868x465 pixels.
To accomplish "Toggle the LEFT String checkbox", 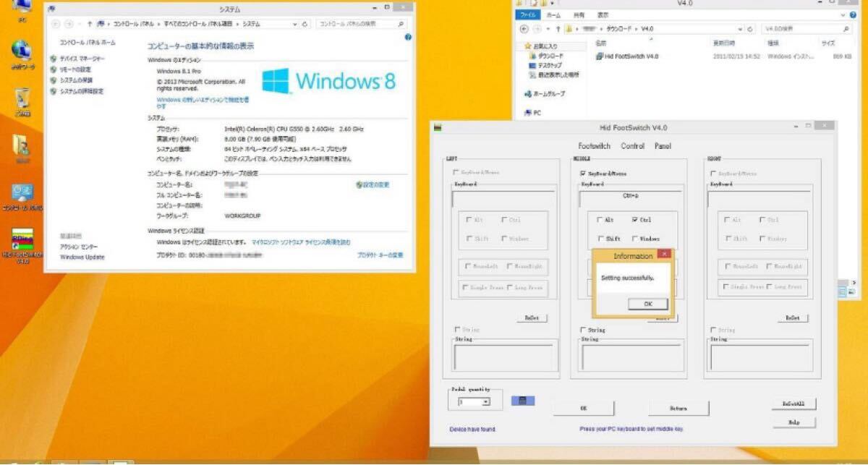I will tap(456, 330).
